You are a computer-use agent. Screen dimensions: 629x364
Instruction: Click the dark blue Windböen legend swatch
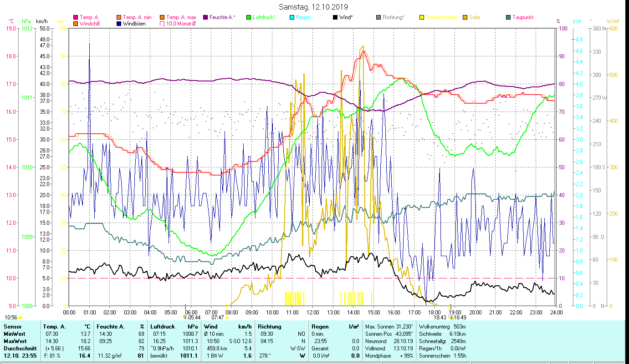(x=119, y=24)
